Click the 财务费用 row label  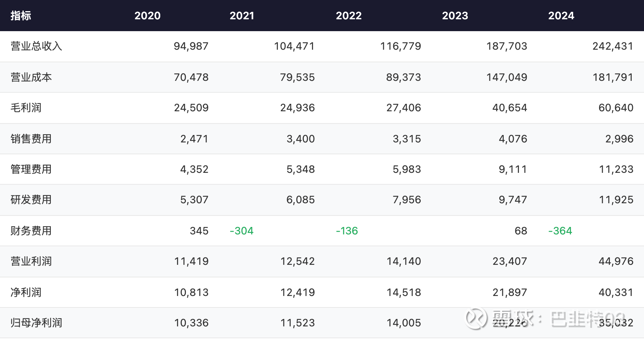[31, 231]
